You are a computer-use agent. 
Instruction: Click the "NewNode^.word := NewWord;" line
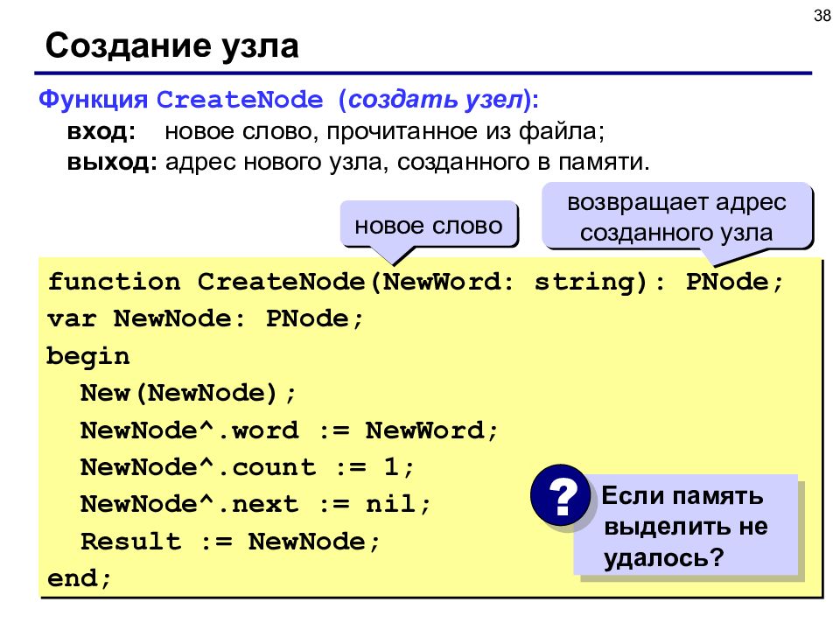pyautogui.click(x=290, y=430)
